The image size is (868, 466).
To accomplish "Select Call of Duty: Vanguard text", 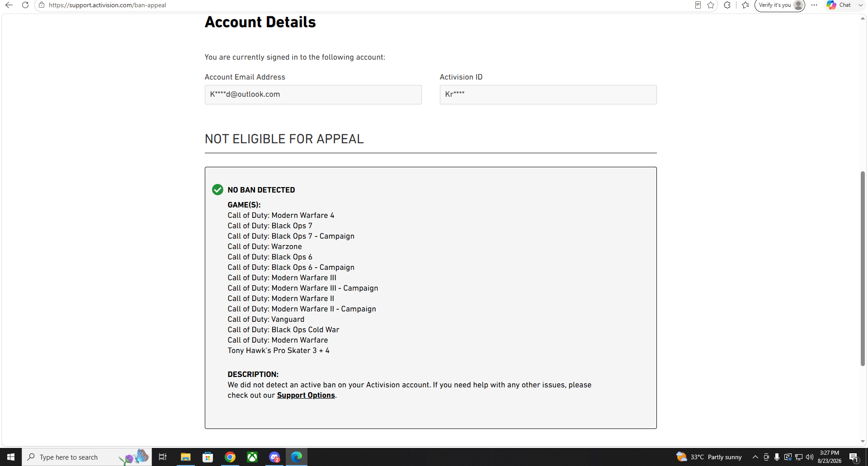I will click(x=266, y=319).
